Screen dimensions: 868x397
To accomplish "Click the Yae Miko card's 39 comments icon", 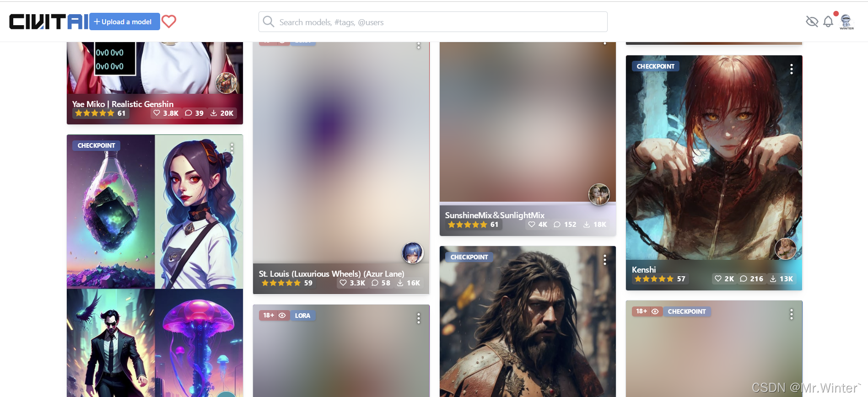I will coord(189,113).
